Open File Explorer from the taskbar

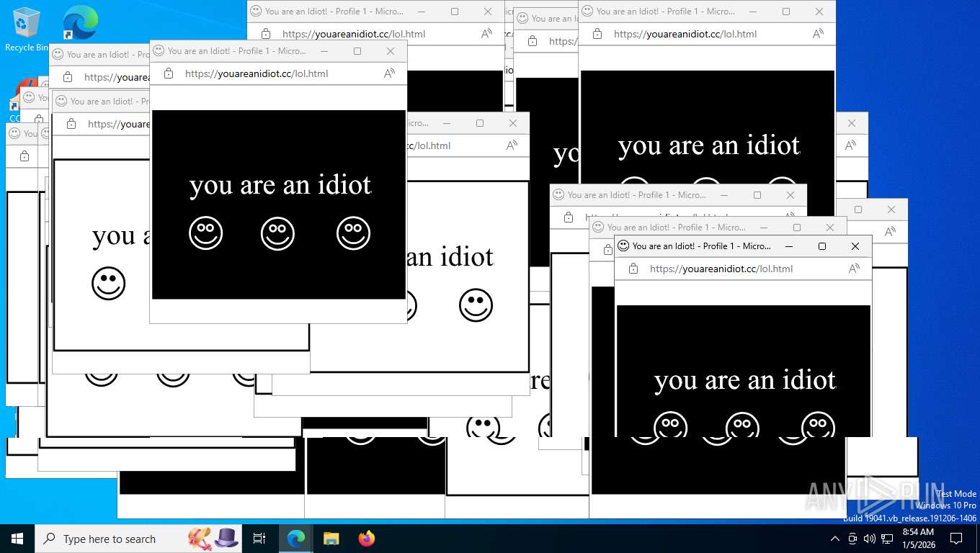pyautogui.click(x=331, y=539)
